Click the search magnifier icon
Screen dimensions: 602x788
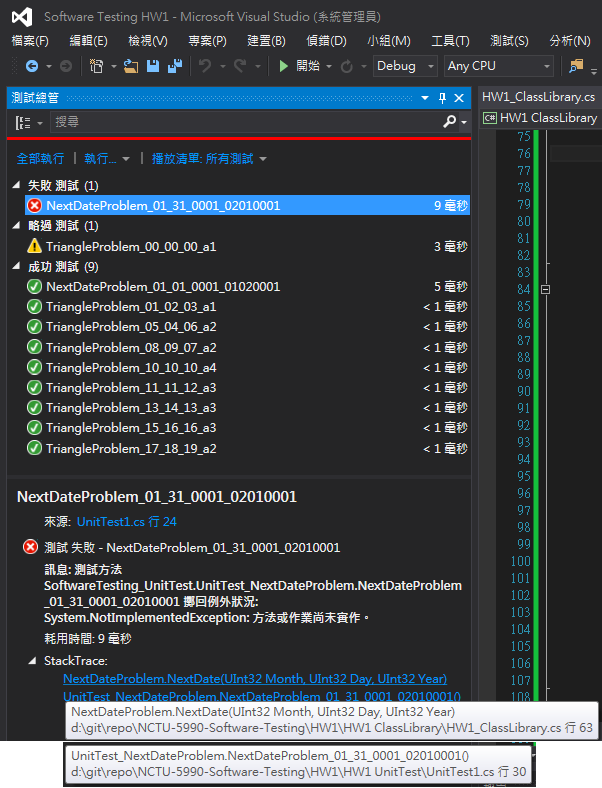451,122
